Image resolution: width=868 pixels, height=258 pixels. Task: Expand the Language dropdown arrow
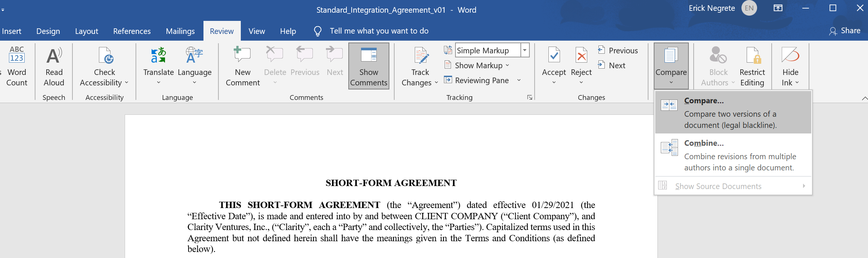pos(195,82)
